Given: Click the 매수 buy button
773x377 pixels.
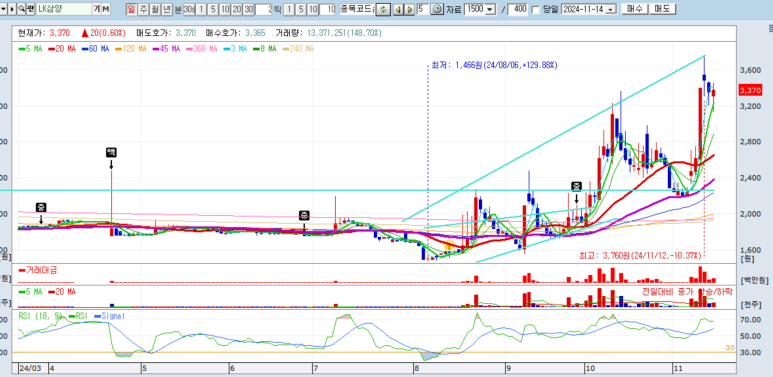Looking at the screenshot, I should [x=634, y=9].
